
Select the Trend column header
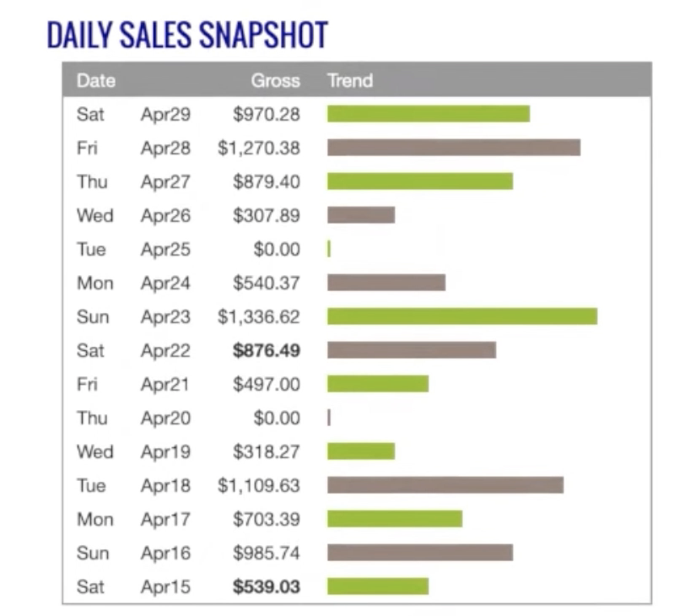tap(349, 82)
